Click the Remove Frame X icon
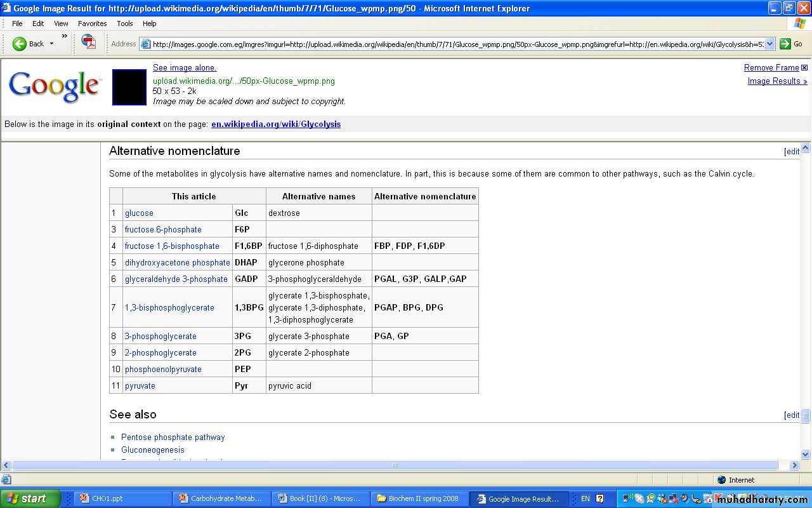The height and width of the screenshot is (508, 812). point(804,68)
